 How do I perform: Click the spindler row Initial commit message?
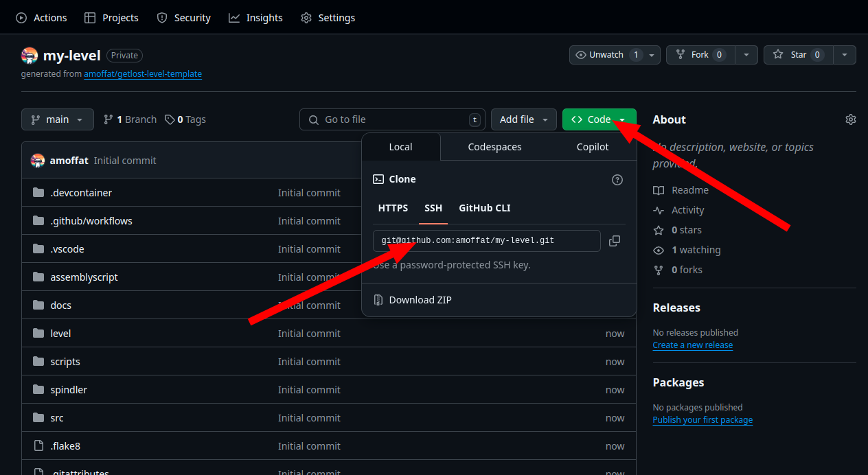[x=309, y=390]
